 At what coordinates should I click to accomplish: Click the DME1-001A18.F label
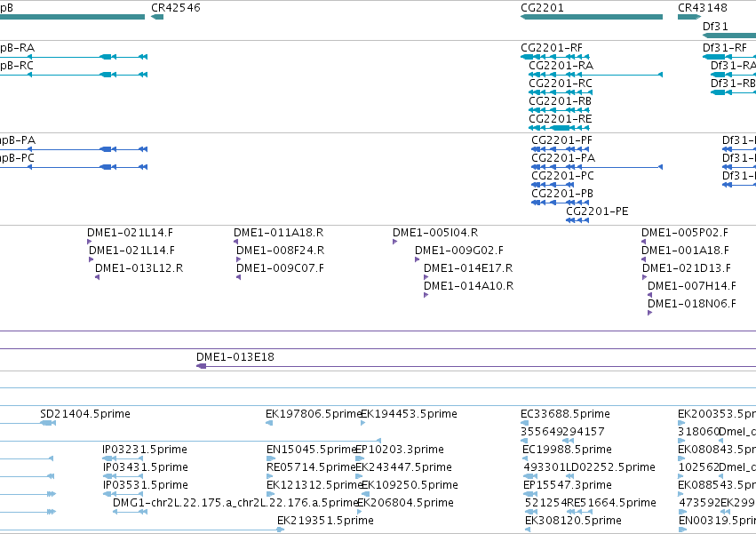coord(685,251)
